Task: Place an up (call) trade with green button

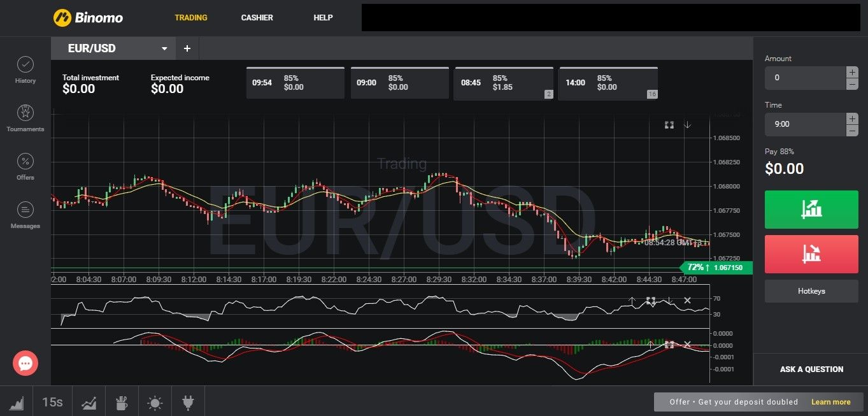Action: pyautogui.click(x=811, y=209)
